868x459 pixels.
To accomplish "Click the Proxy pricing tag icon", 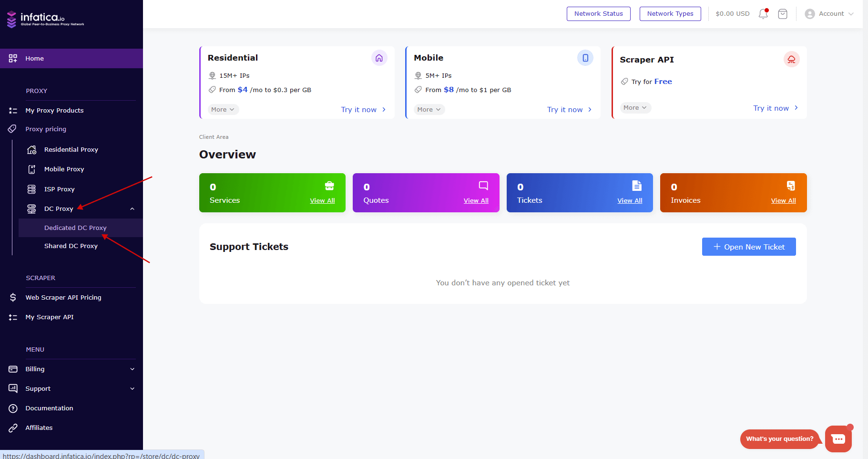I will [12, 129].
